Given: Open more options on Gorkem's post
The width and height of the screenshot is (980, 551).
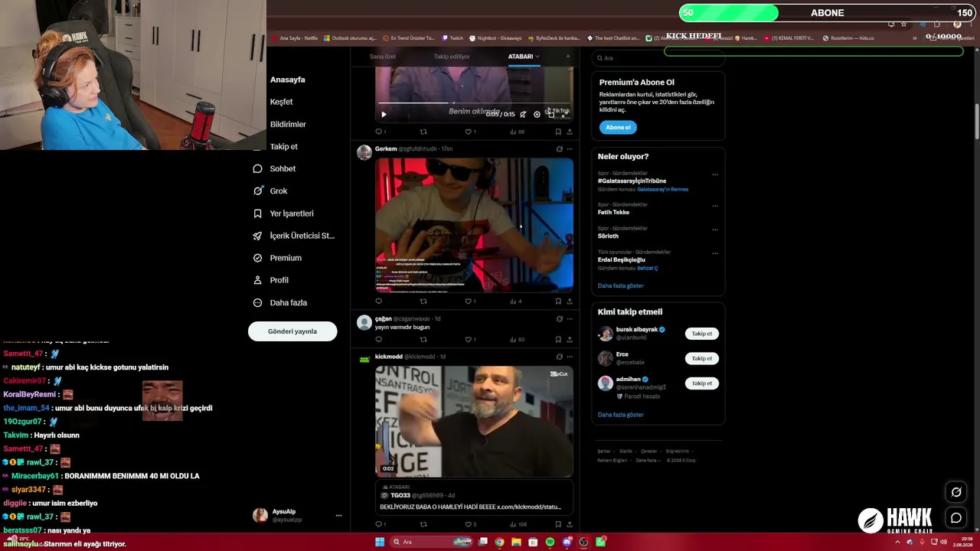Looking at the screenshot, I should [x=570, y=149].
